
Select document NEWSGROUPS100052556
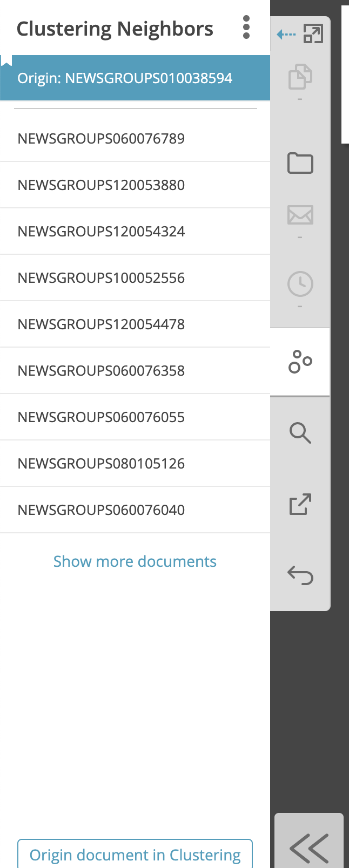click(101, 277)
